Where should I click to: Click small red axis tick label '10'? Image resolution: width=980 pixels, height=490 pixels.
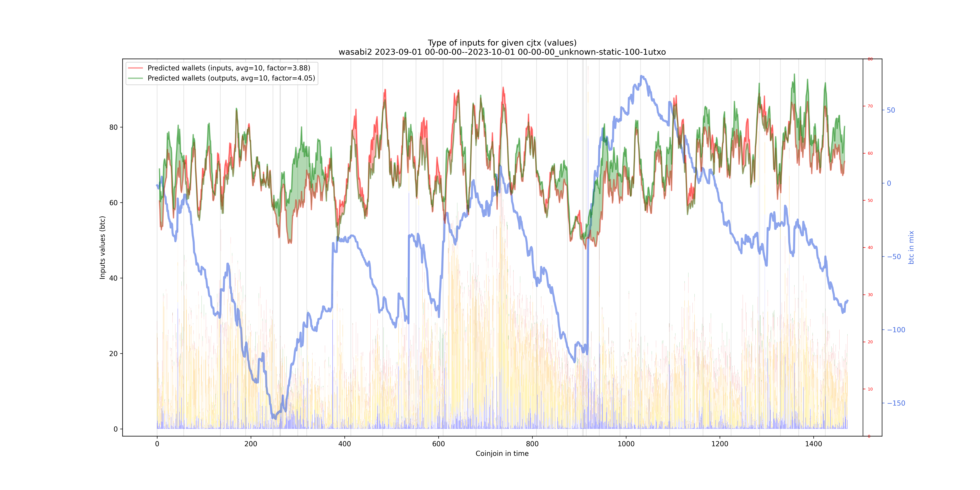[870, 389]
